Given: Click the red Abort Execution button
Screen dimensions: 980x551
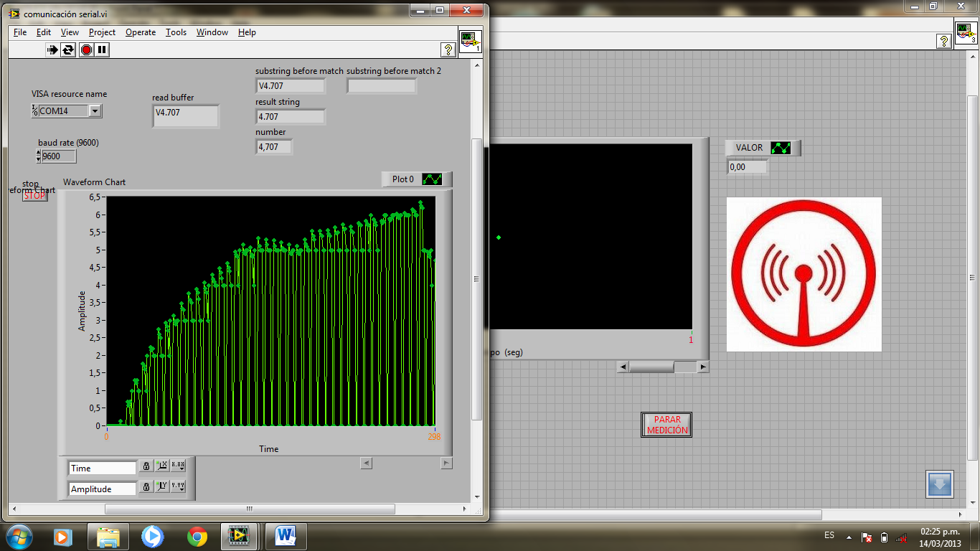Looking at the screenshot, I should pyautogui.click(x=86, y=50).
